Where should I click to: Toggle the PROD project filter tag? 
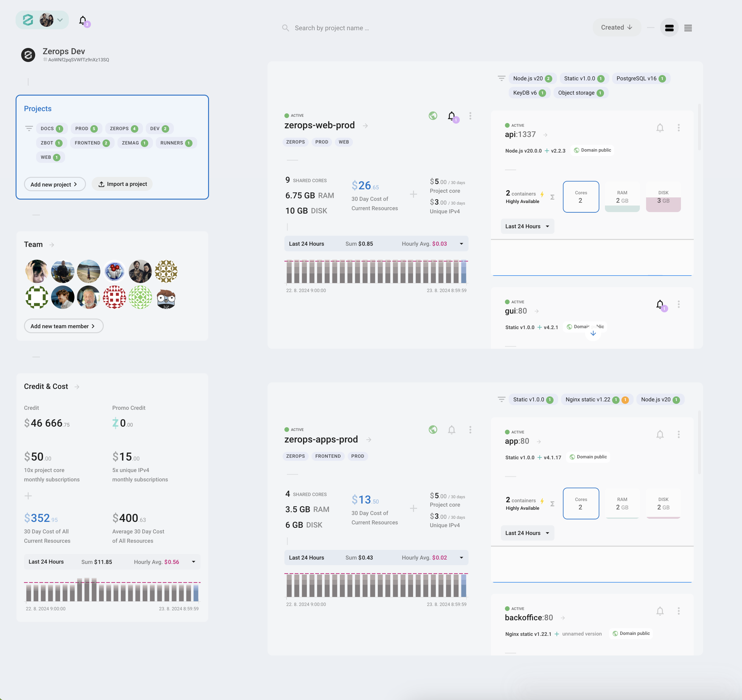click(x=86, y=128)
